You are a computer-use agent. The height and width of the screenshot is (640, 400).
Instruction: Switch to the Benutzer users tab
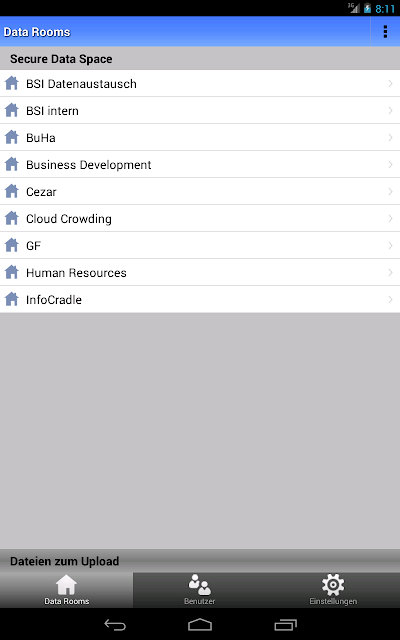click(200, 590)
